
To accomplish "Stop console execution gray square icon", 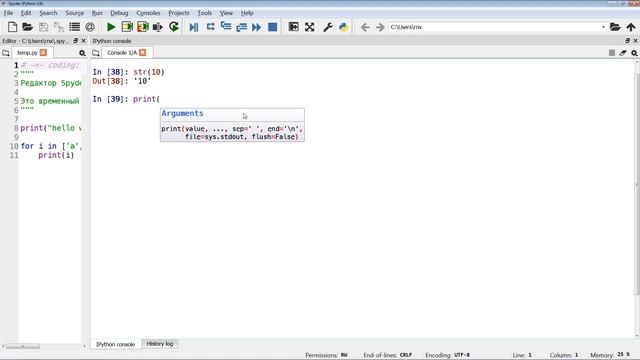I will [611, 53].
